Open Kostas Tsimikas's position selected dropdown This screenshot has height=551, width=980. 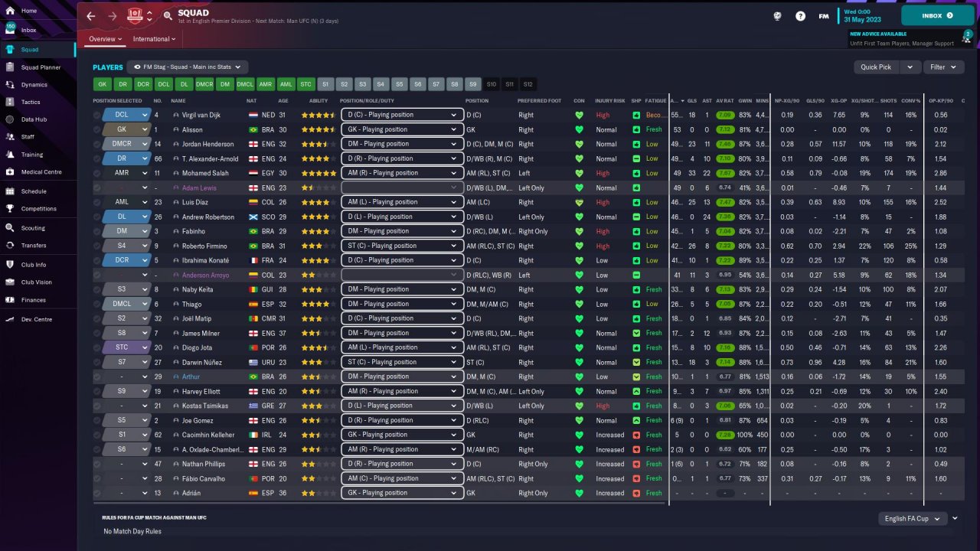coord(127,406)
